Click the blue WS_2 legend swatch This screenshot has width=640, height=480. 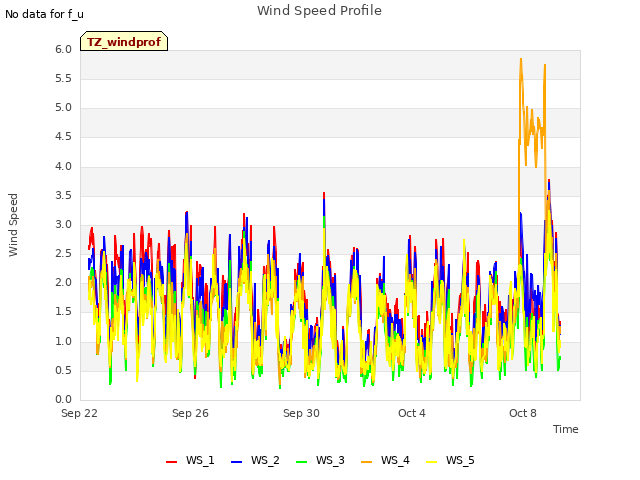point(236,462)
